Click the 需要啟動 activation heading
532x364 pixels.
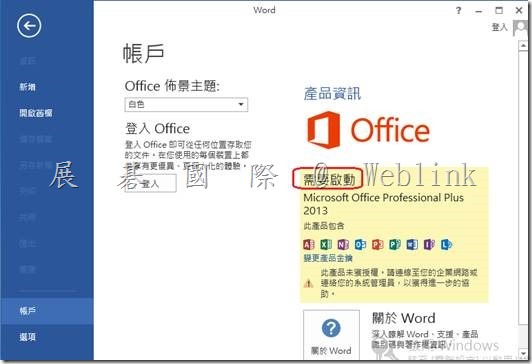pyautogui.click(x=329, y=179)
